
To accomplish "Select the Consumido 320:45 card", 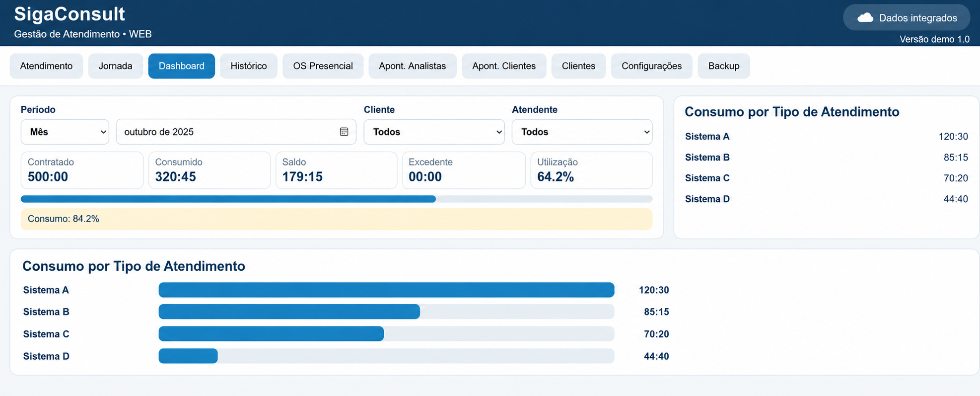I will pos(210,170).
